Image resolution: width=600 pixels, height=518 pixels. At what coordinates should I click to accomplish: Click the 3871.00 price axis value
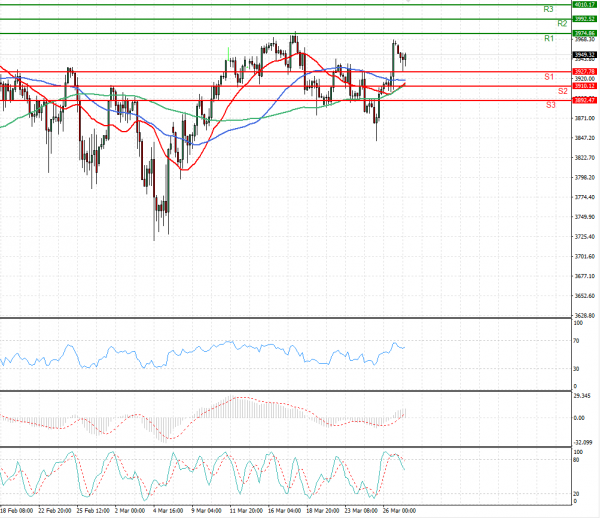pos(585,118)
